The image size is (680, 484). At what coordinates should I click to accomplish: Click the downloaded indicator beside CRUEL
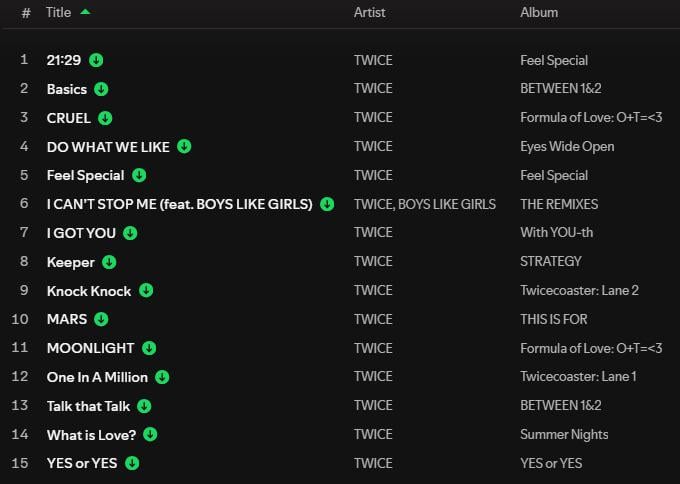[105, 118]
